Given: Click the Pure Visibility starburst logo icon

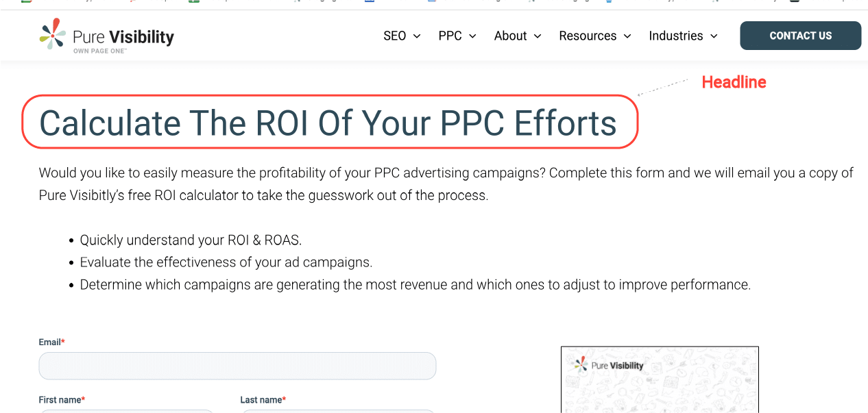Looking at the screenshot, I should 53,34.
